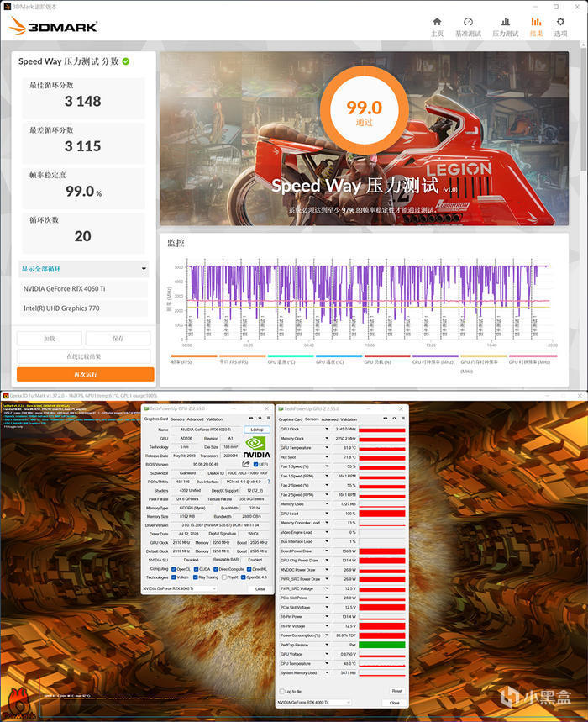Click the 3DMark title bar app icon
The image size is (588, 722).
[7, 7]
